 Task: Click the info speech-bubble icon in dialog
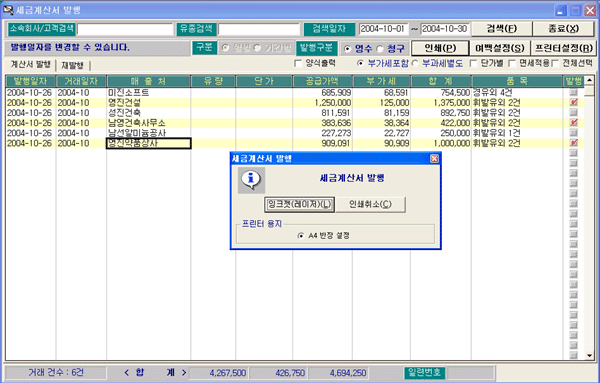point(251,180)
